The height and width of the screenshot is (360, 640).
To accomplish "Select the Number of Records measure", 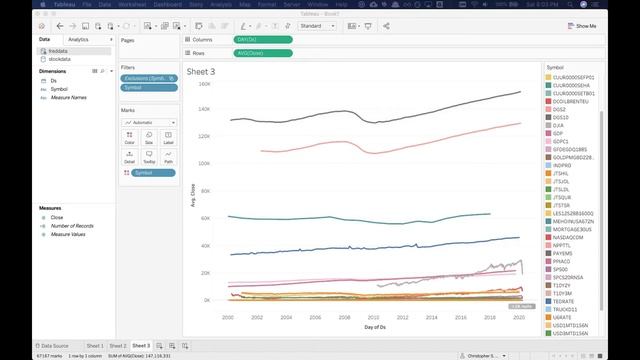I will [x=72, y=226].
